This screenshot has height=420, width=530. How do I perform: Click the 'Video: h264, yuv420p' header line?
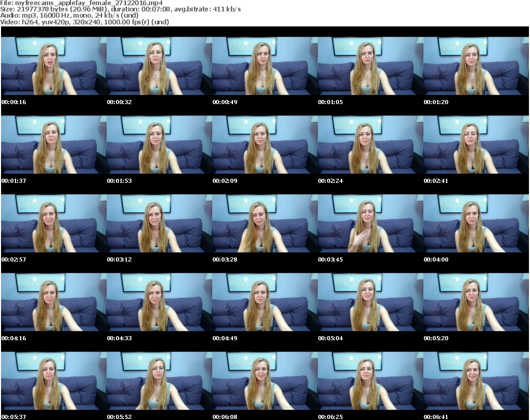84,22
